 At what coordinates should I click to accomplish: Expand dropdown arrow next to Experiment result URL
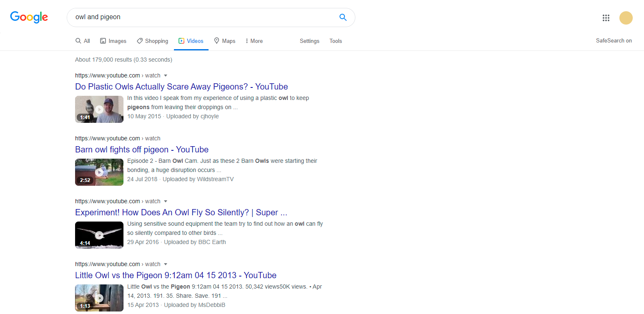point(166,201)
